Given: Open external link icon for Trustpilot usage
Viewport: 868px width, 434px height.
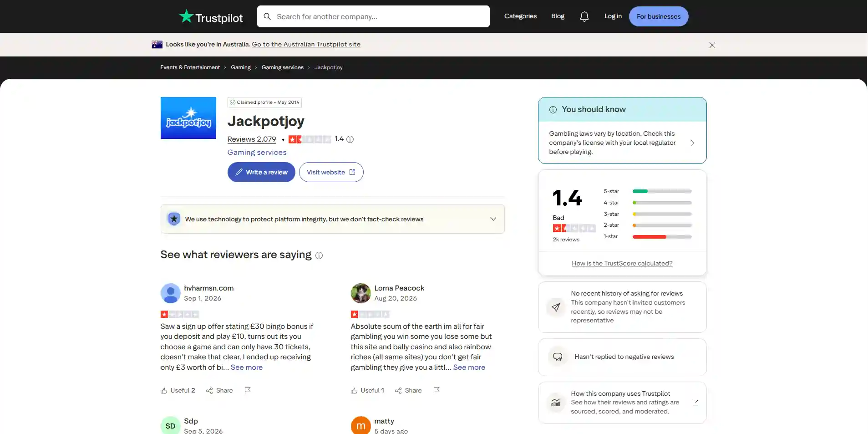Looking at the screenshot, I should 695,403.
